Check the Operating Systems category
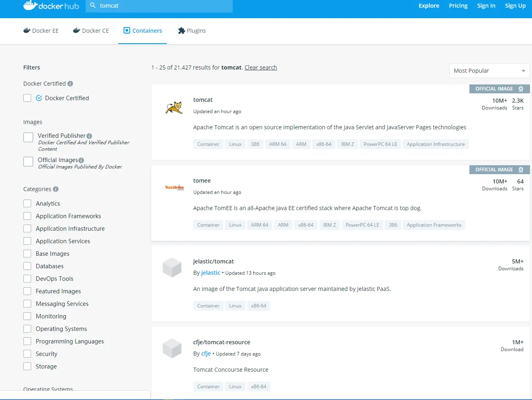Image resolution: width=532 pixels, height=400 pixels. (27, 329)
